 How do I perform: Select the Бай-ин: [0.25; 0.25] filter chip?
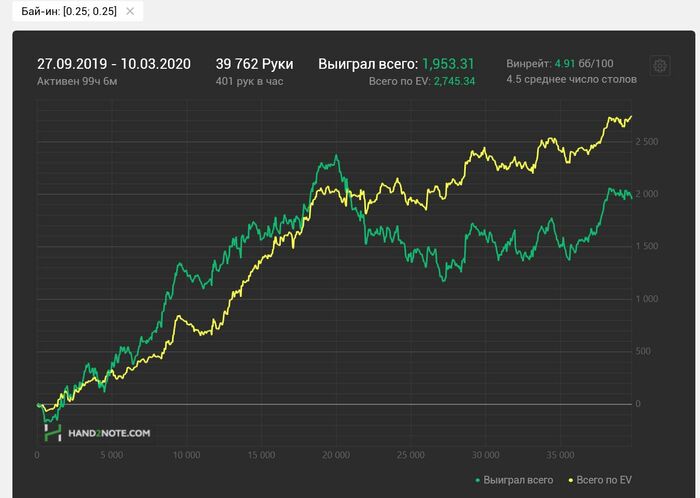[x=78, y=11]
